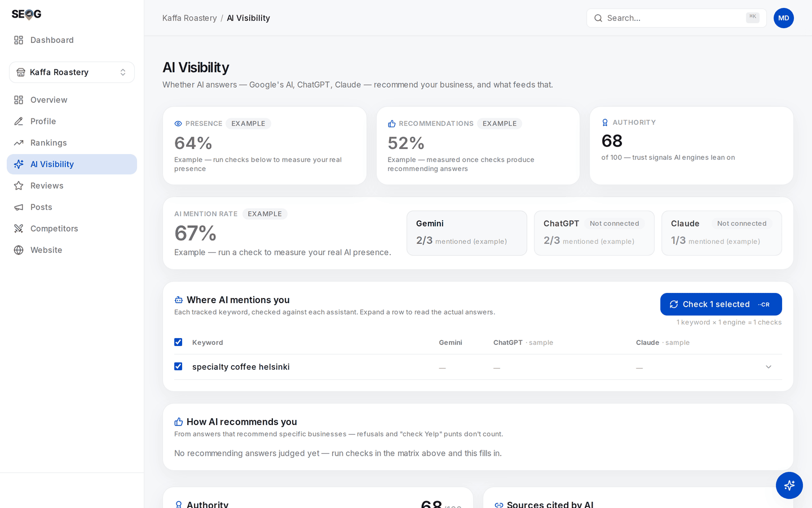Viewport: 812px width, 508px height.
Task: Click the Profile pencil icon
Action: pos(19,121)
